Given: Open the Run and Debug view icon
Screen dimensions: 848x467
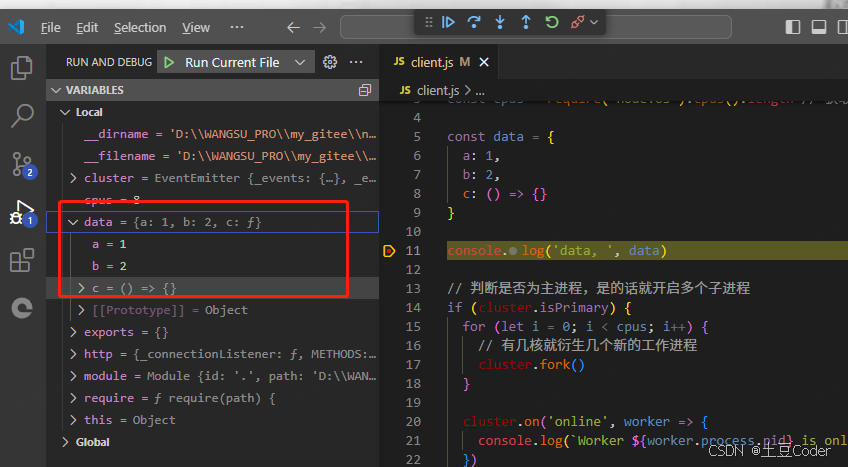Looking at the screenshot, I should pyautogui.click(x=23, y=213).
